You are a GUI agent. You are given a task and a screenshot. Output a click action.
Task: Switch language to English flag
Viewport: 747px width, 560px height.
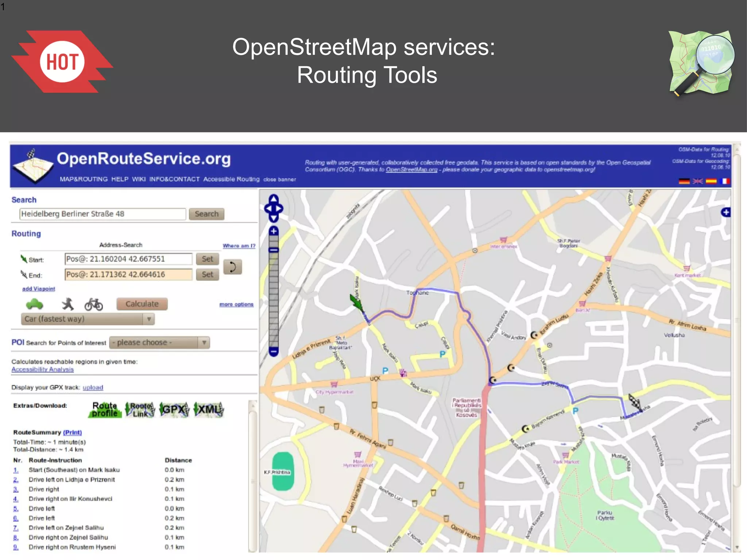[697, 181]
